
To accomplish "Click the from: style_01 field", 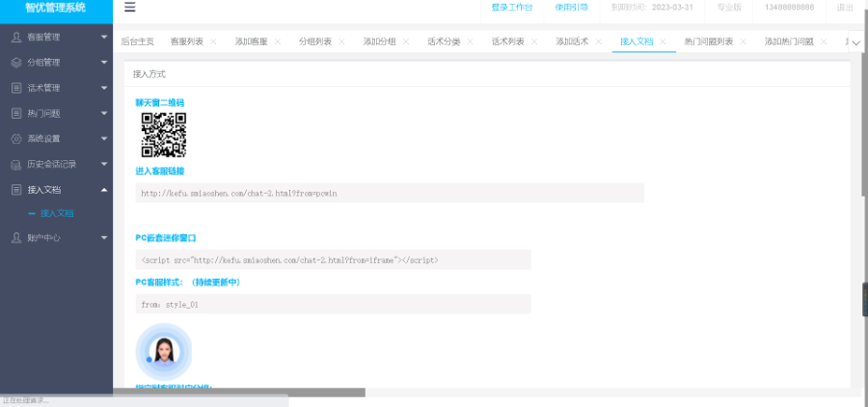I will 334,304.
